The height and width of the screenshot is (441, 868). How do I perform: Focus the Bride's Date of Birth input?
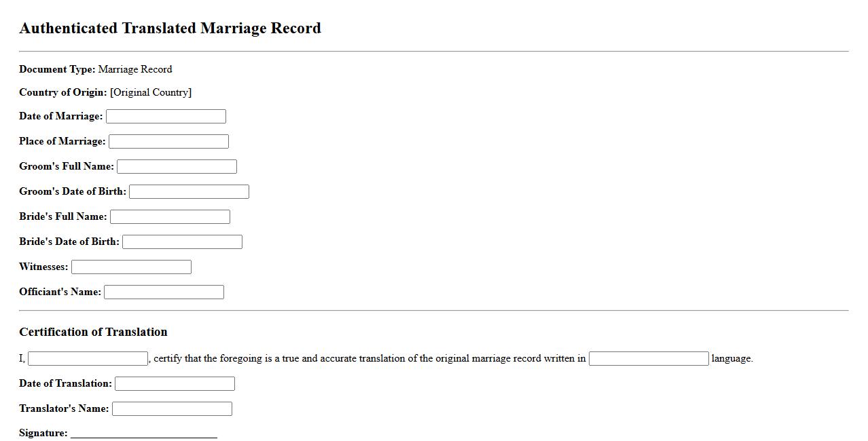pos(182,242)
